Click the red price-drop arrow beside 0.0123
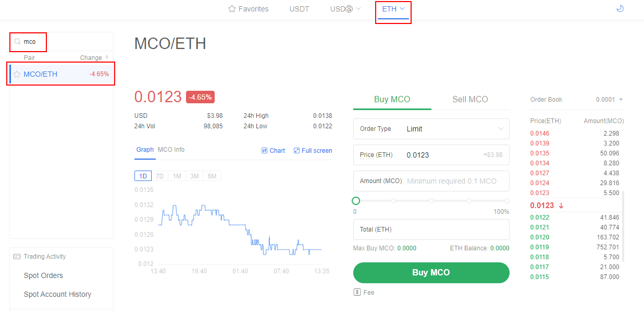 (561, 205)
